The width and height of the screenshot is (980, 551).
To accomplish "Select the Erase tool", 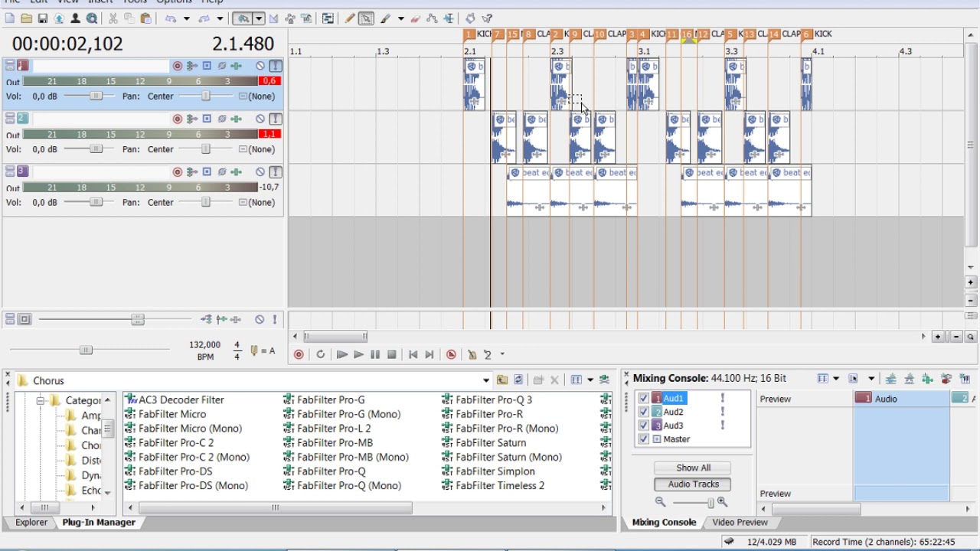I will coord(416,18).
